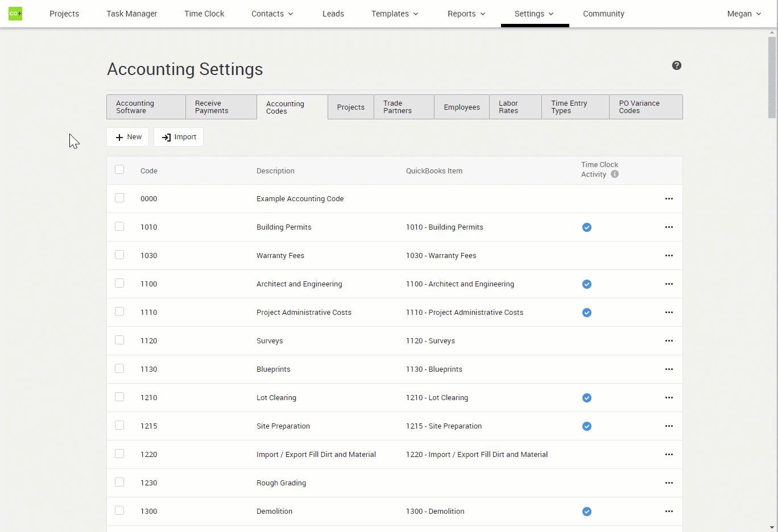Viewport: 778px width, 532px height.
Task: Tick the checkbox for code 1220
Action: [x=119, y=454]
